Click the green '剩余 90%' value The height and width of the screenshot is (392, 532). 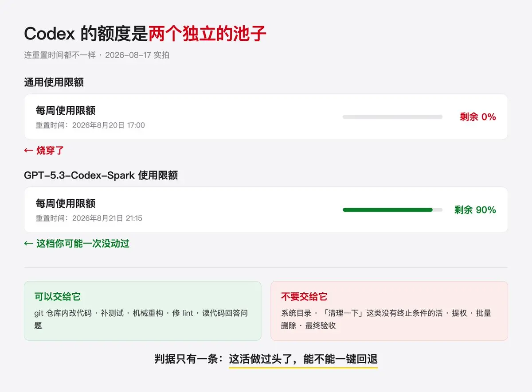(x=475, y=210)
